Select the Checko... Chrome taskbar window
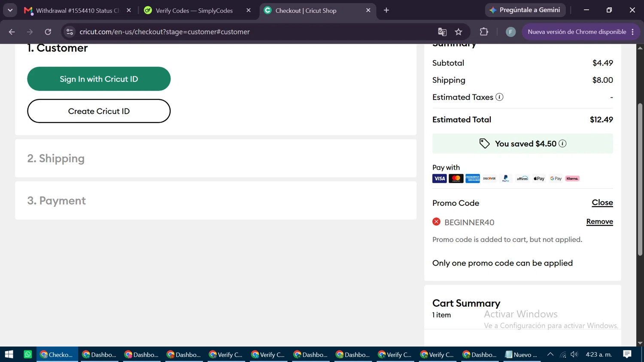Viewport: 644px width, 362px height. pos(58,354)
